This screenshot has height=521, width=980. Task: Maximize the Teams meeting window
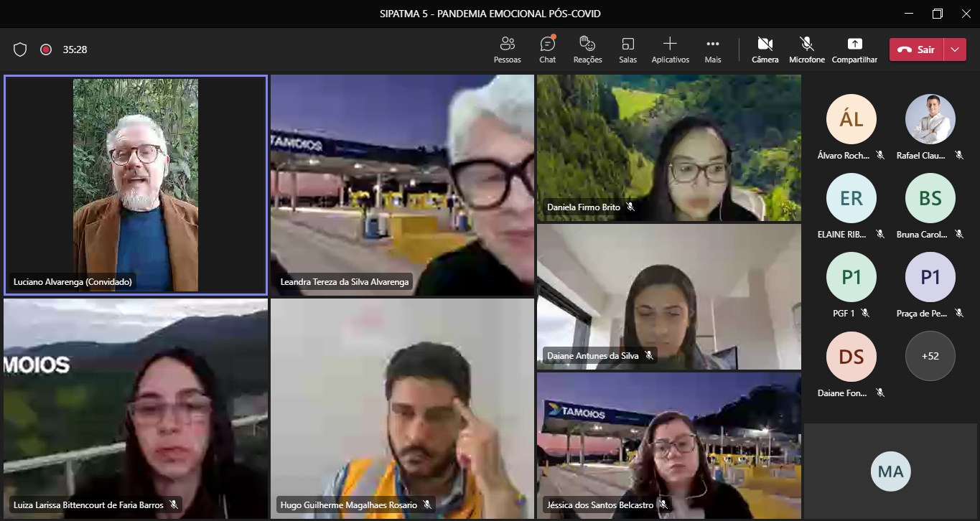click(x=938, y=14)
